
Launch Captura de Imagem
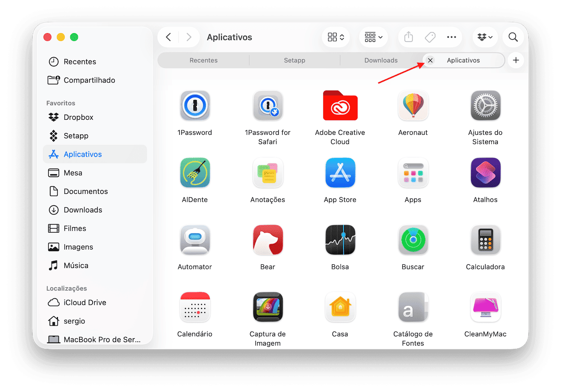click(268, 307)
